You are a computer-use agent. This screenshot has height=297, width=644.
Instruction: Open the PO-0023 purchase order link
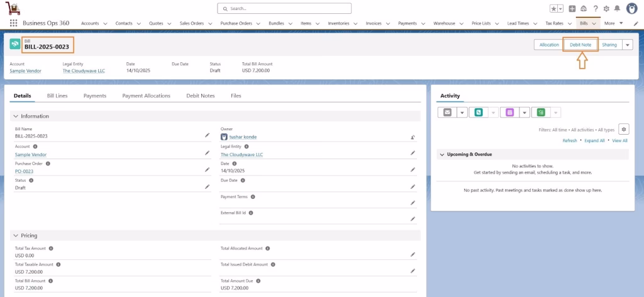(x=24, y=171)
